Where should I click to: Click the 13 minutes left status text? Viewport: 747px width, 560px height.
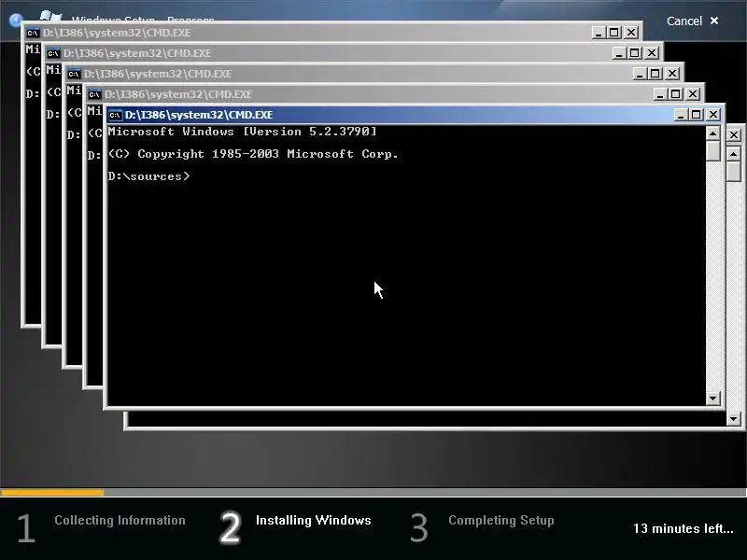coord(684,528)
